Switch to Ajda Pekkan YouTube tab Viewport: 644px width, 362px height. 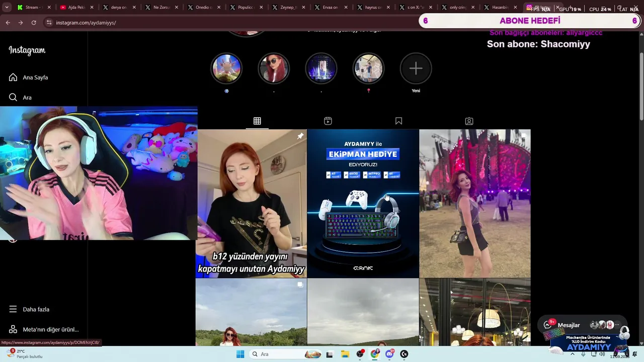coord(76,8)
